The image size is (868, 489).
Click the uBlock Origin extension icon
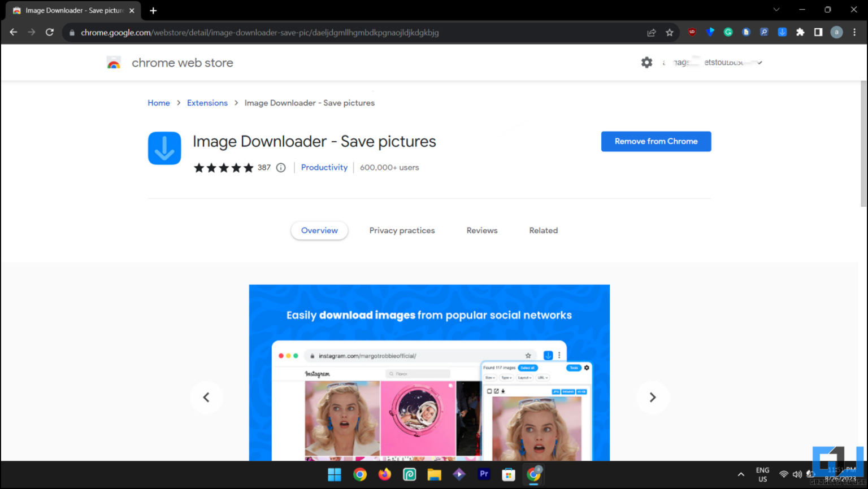(x=692, y=32)
